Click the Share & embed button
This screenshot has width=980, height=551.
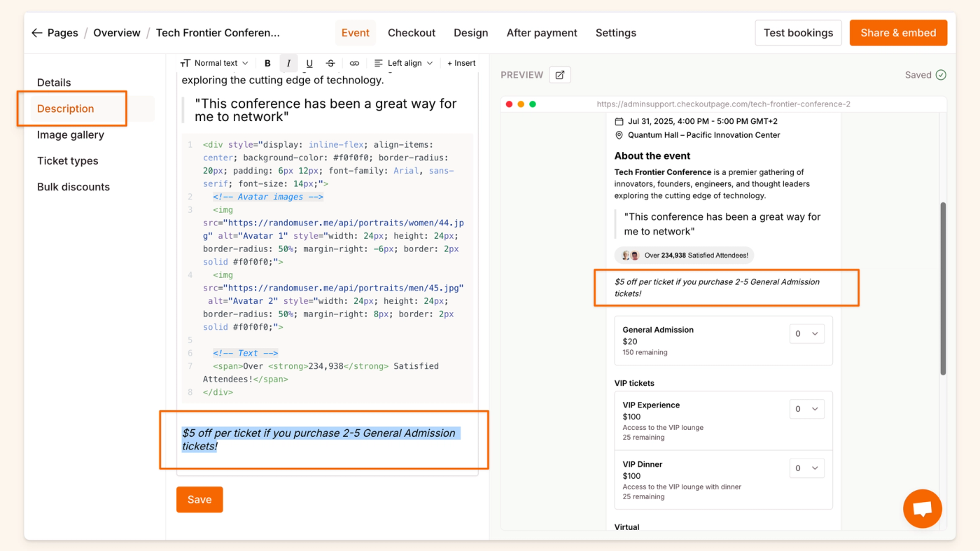point(898,33)
